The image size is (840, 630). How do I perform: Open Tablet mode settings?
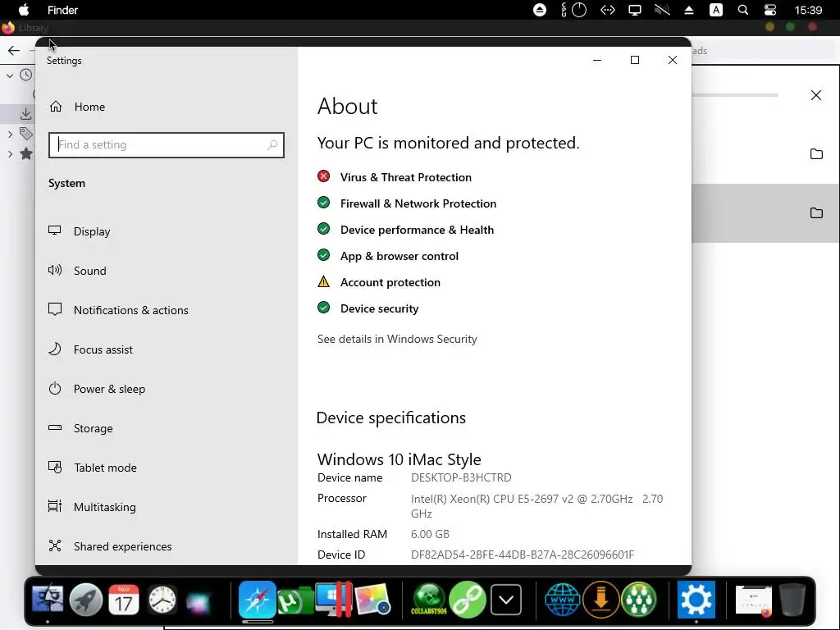93,468
